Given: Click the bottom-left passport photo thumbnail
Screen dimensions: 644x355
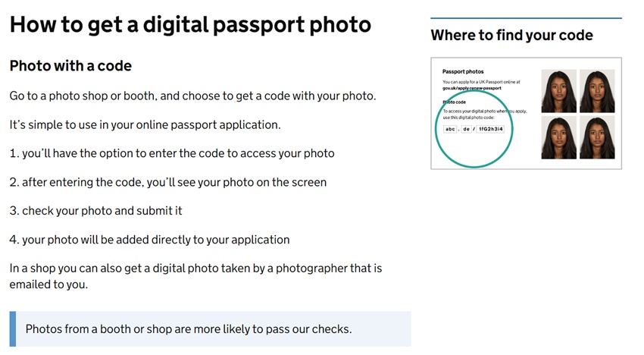Looking at the screenshot, I should (x=558, y=137).
